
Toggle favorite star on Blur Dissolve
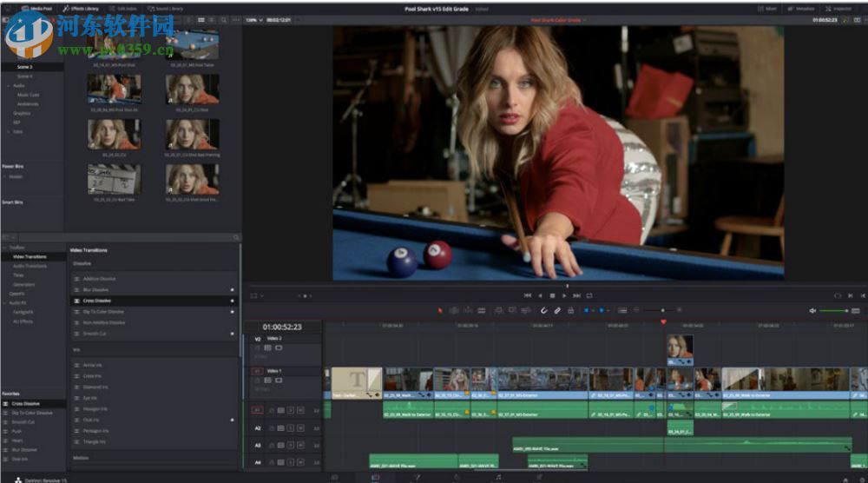(x=232, y=289)
